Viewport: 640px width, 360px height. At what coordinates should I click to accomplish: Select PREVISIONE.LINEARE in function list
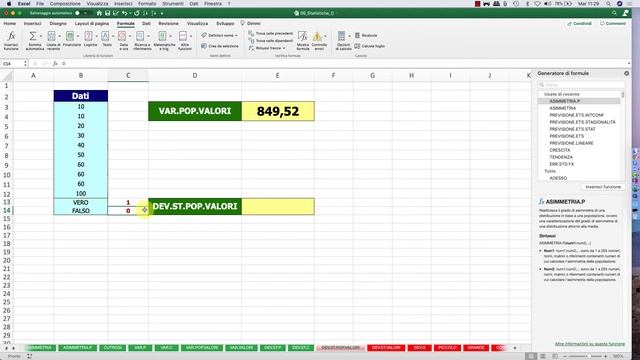[571, 143]
